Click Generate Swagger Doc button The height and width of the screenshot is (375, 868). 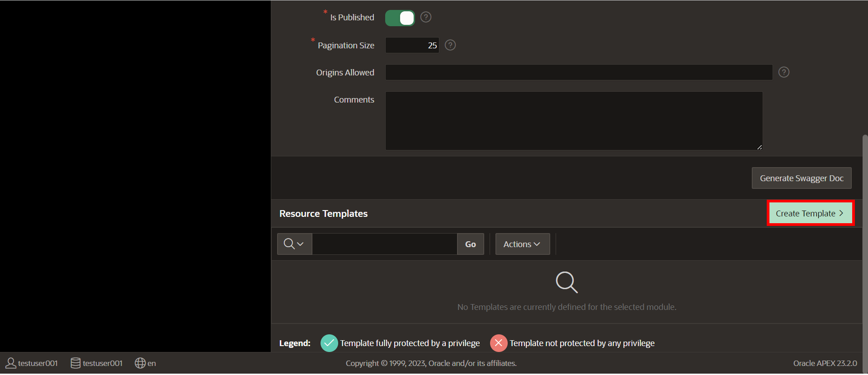tap(802, 178)
